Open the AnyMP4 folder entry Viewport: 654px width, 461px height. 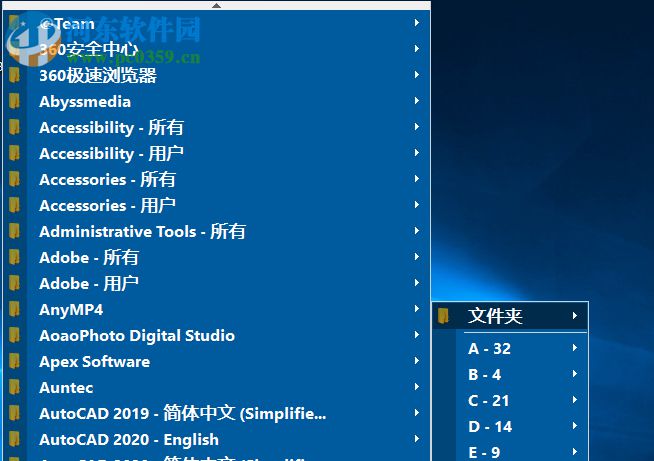point(217,309)
